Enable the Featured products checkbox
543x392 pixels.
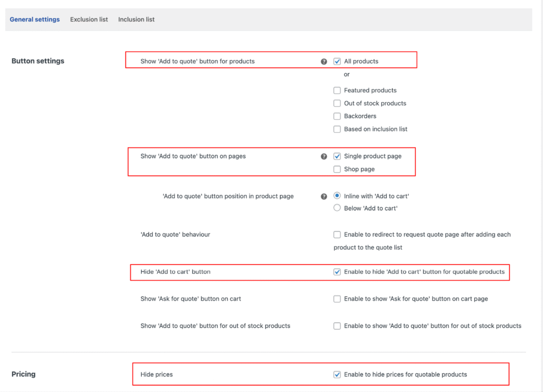[x=337, y=91]
